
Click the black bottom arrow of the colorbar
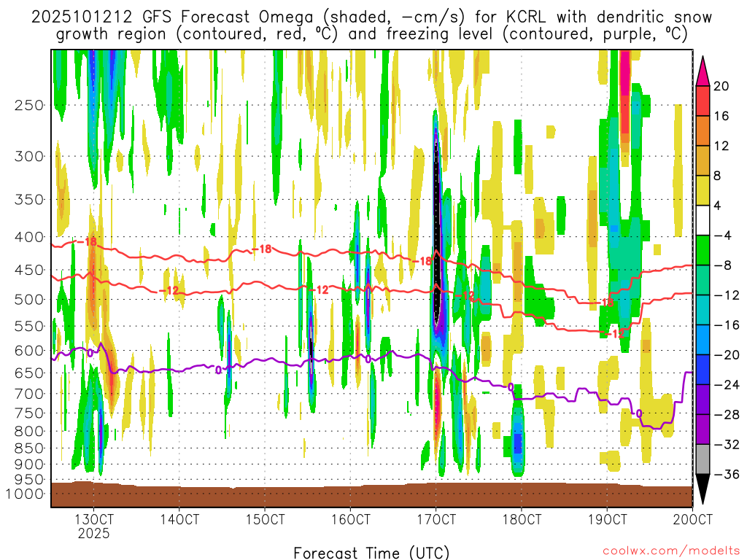point(703,488)
